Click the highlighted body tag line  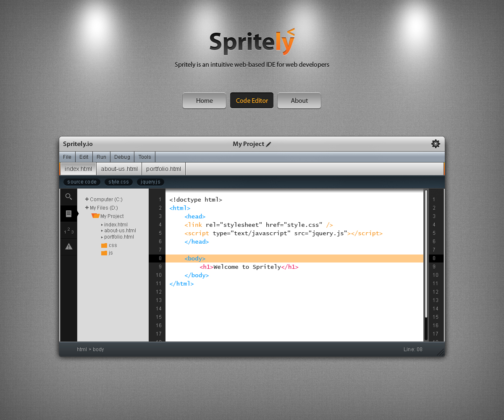click(x=294, y=258)
